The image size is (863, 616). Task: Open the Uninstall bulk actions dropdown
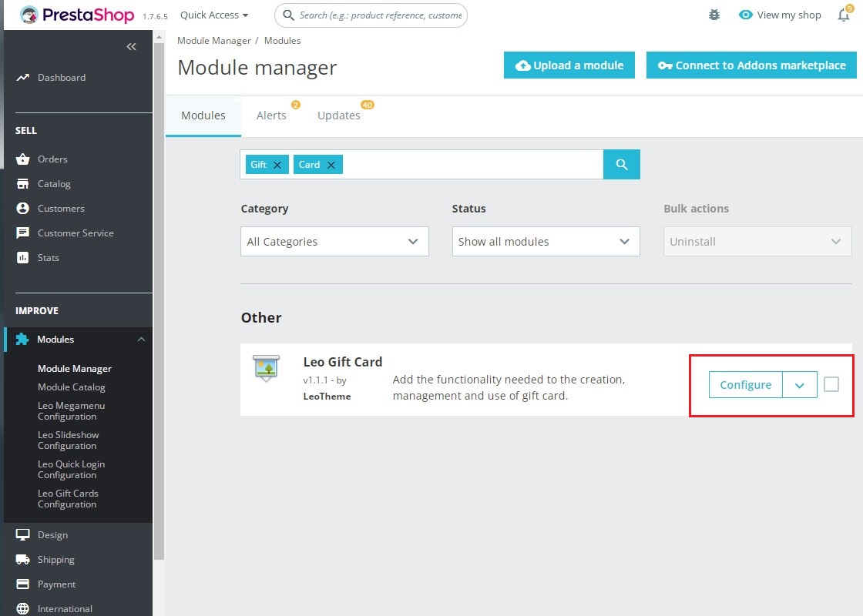point(757,242)
